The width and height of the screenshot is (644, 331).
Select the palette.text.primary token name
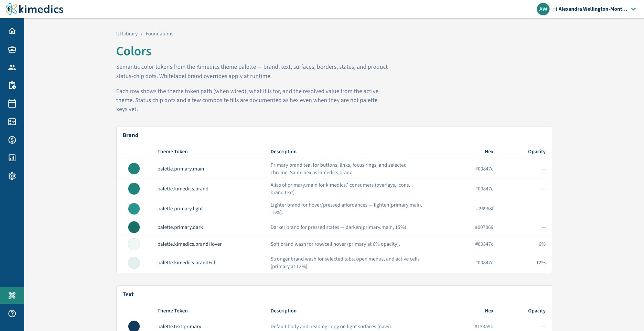179,327
